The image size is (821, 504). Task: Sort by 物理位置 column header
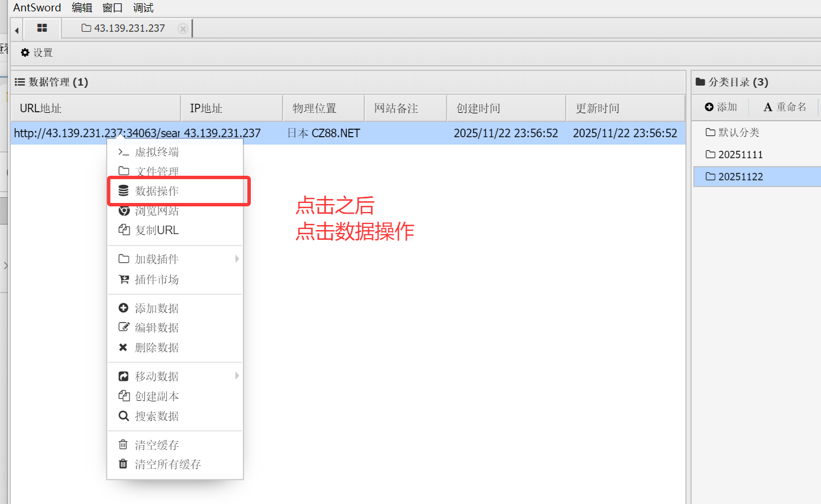pyautogui.click(x=323, y=108)
